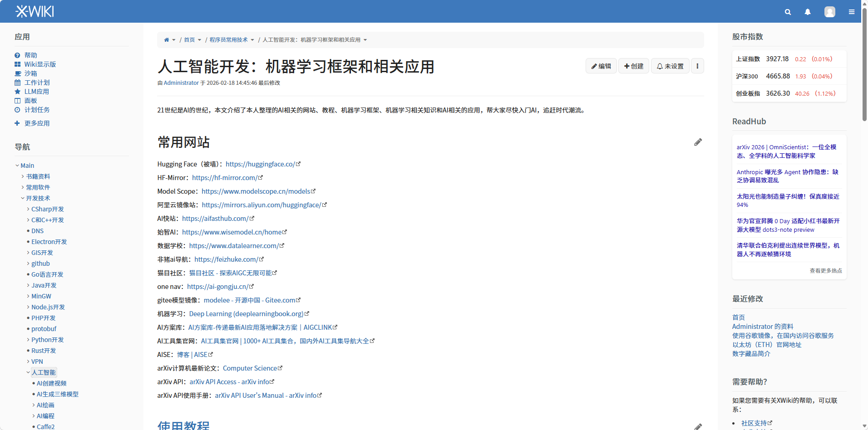The image size is (868, 430).
Task: Expand the 书籍资料 tree node
Action: 23,176
